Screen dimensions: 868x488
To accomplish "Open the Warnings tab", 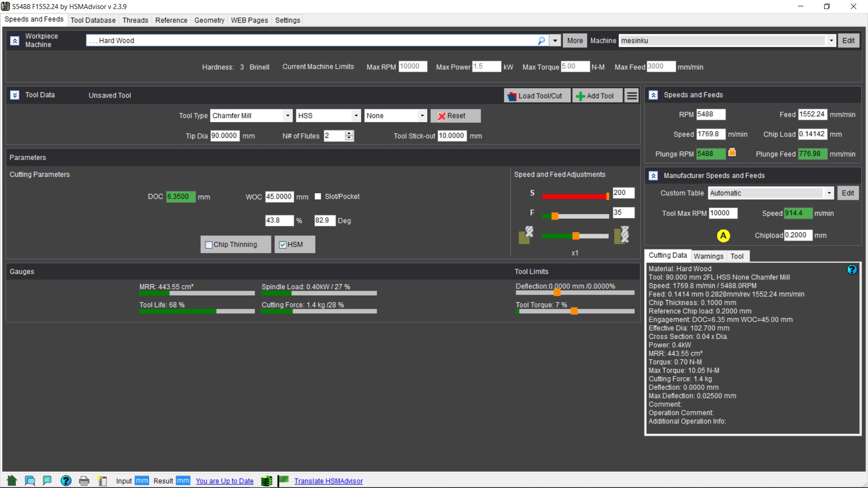I will 708,256.
